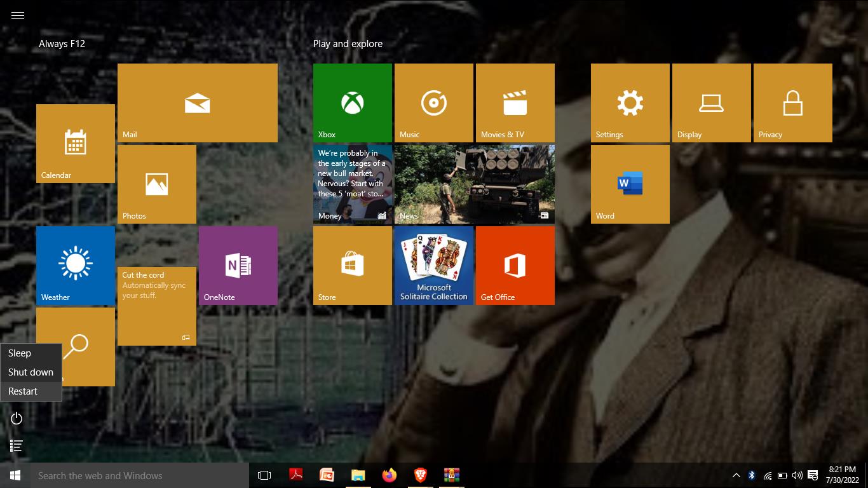
Task: Choose Shut down from the power menu
Action: click(31, 372)
